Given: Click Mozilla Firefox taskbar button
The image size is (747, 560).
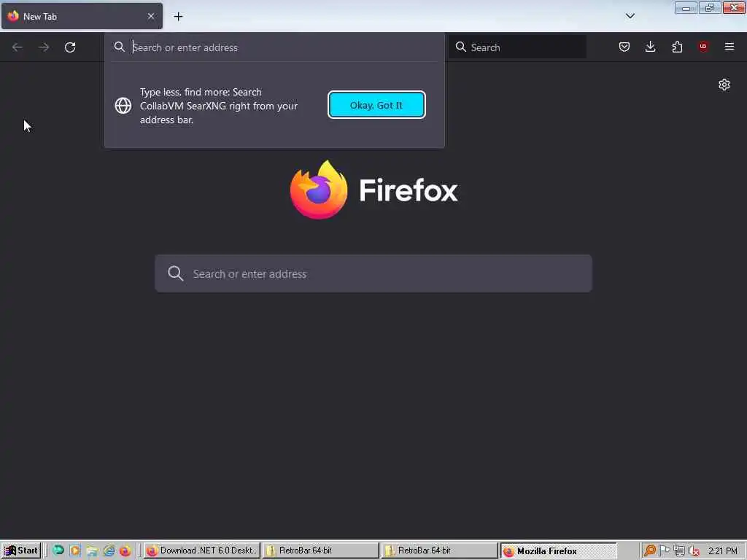Looking at the screenshot, I should click(558, 551).
